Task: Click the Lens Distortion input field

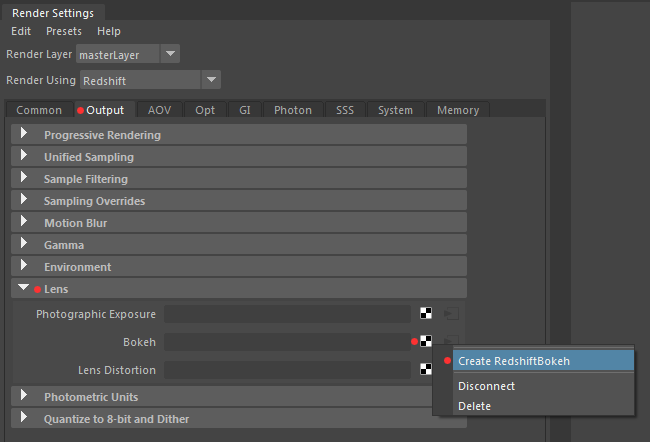Action: point(287,369)
